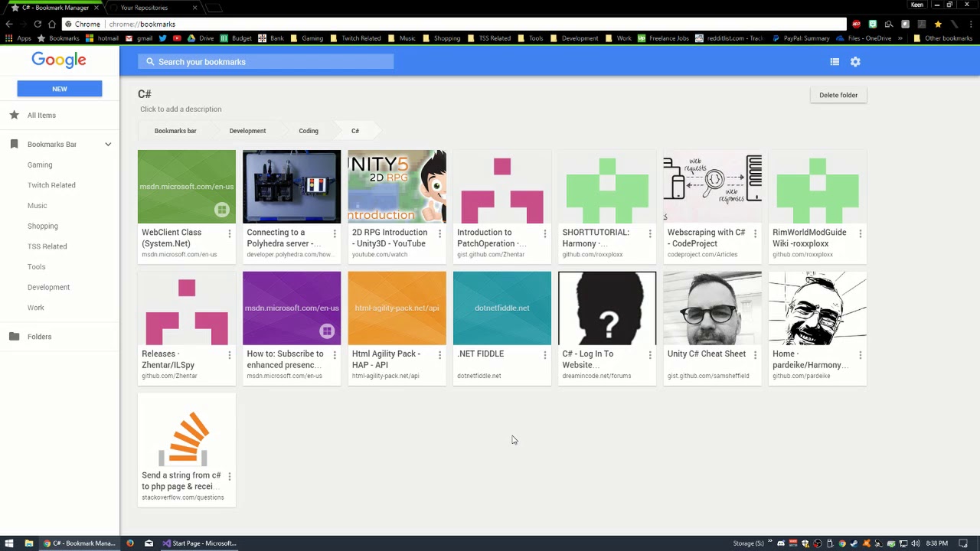Open the three-dot menu for Releases Zhentar/ILSpy bookmark
Screen dimensions: 980x551
click(x=229, y=355)
